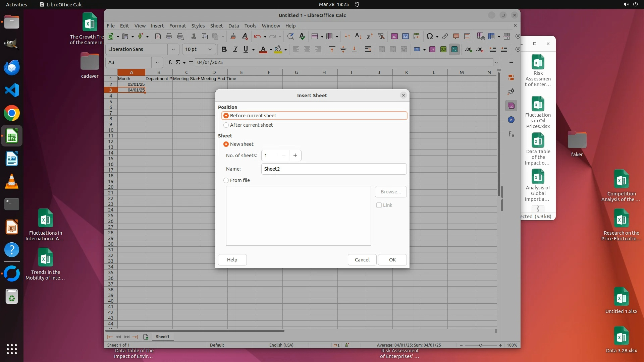Open the font size dropdown
Screen dimensions: 644x362
[210, 49]
